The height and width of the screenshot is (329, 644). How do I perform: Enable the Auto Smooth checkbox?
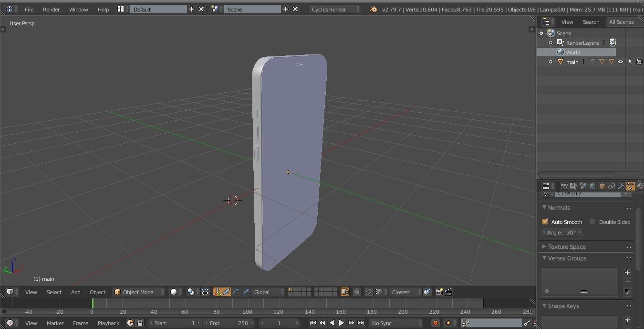coord(545,222)
